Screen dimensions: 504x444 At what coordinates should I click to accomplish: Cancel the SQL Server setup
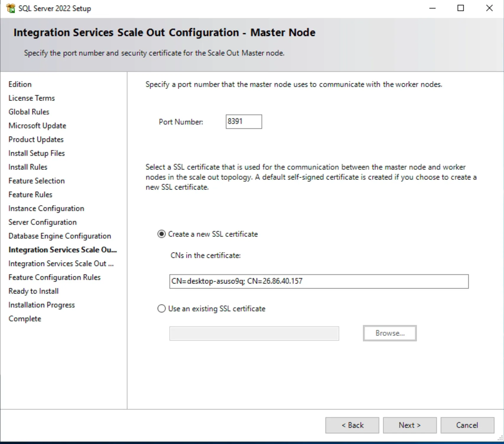tap(467, 425)
